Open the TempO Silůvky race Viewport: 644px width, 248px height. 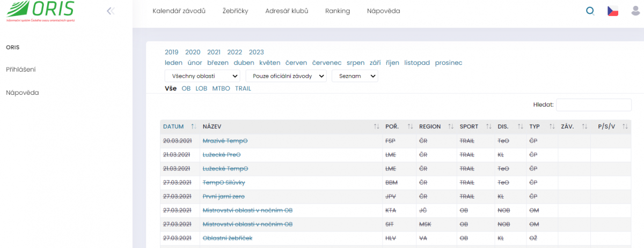224,182
